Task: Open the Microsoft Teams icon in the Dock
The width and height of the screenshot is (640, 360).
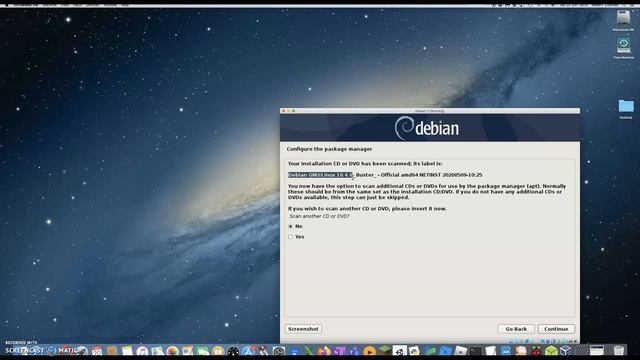Action: click(x=355, y=351)
